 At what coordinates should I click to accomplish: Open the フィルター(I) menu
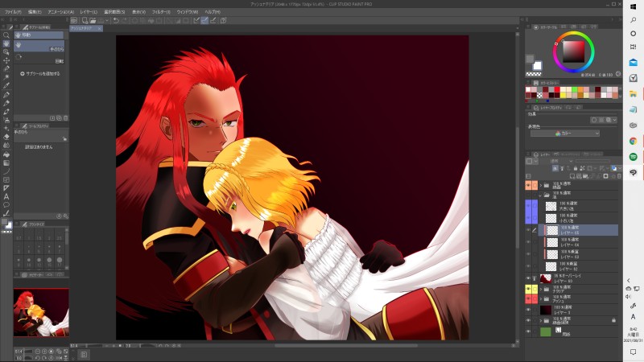[x=161, y=12]
